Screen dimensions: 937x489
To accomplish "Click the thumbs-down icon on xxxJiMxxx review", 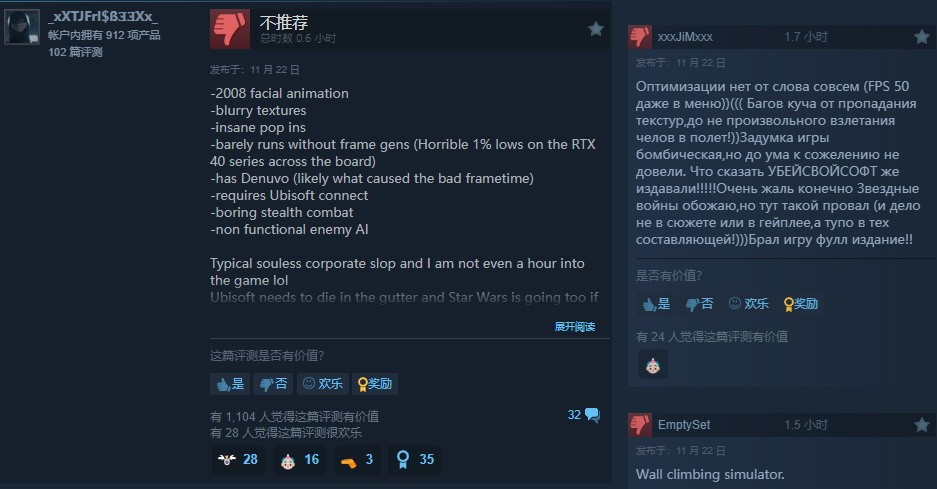I will coord(639,37).
